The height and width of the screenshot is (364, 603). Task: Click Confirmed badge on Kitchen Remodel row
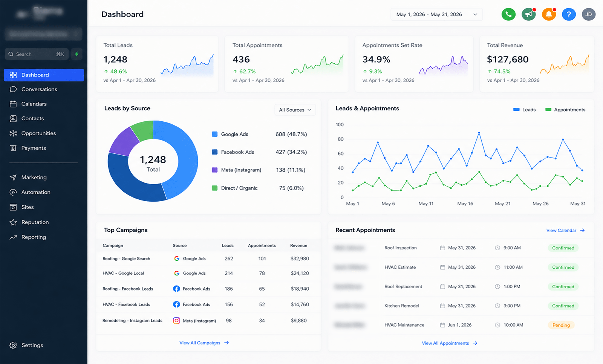[563, 306]
